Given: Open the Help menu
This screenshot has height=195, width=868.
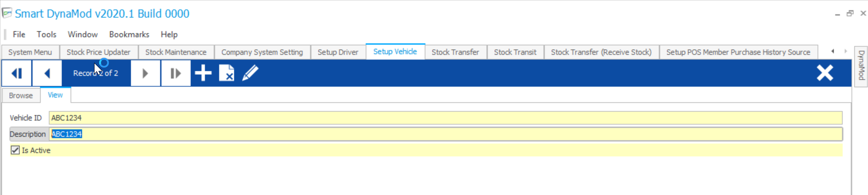Looking at the screenshot, I should 169,34.
